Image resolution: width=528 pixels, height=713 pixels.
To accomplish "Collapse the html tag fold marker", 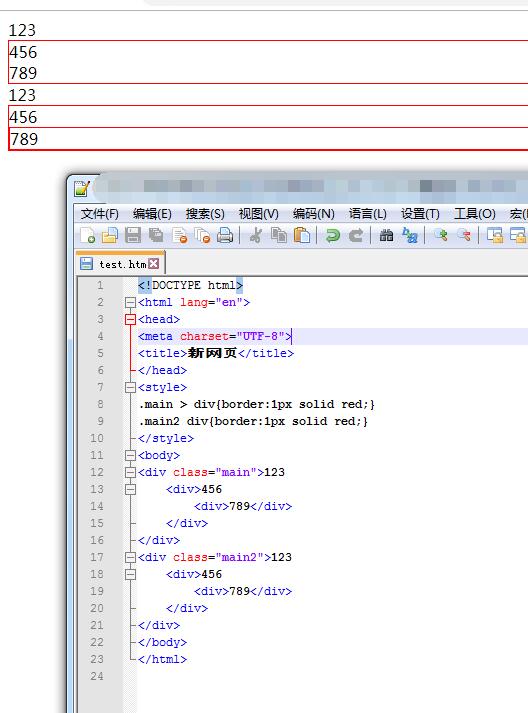I will click(x=131, y=302).
